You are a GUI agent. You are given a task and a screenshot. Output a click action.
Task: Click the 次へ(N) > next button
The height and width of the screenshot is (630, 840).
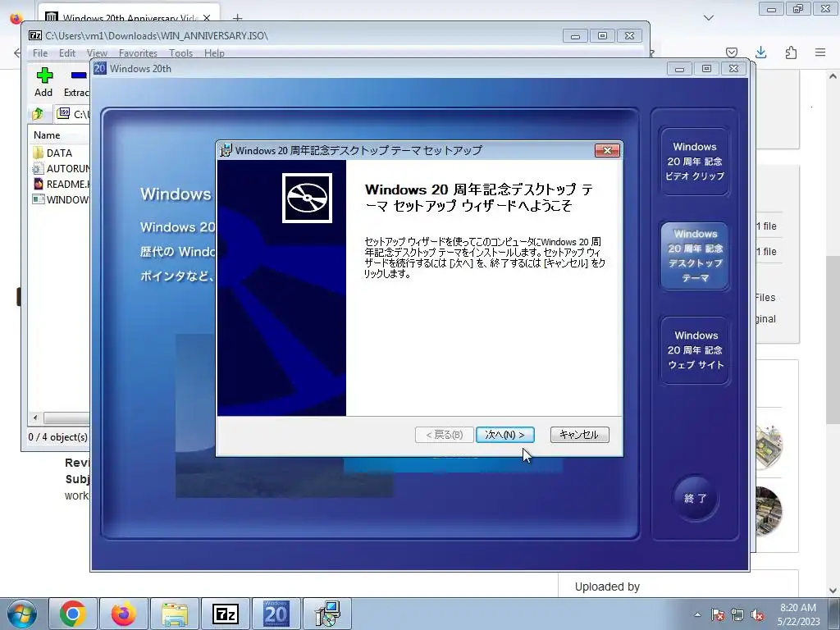click(x=504, y=435)
